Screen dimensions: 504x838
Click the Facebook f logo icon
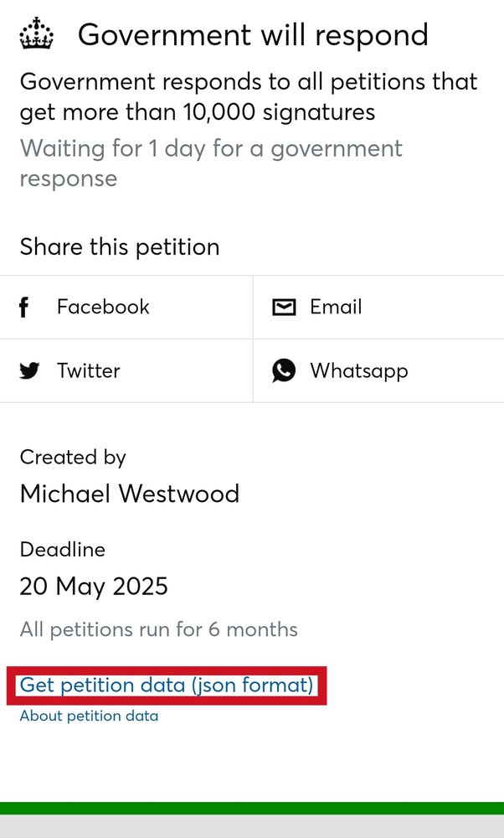(23, 308)
